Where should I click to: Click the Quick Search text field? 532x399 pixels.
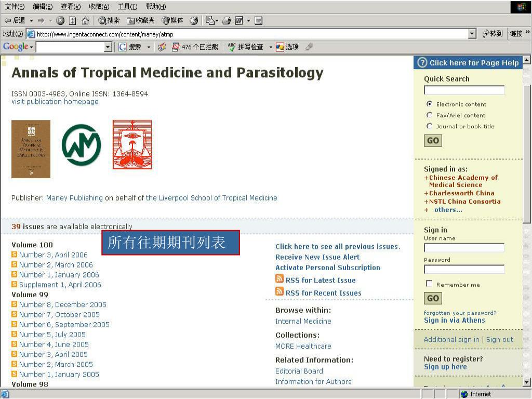pyautogui.click(x=464, y=90)
